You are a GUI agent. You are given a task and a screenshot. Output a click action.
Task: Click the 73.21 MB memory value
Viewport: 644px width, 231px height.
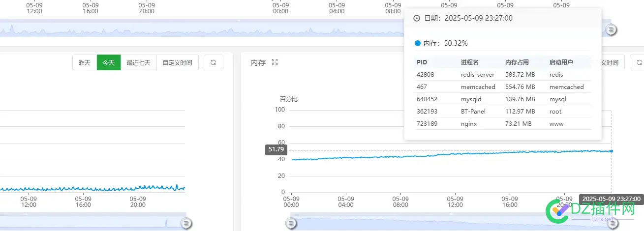[x=518, y=124]
